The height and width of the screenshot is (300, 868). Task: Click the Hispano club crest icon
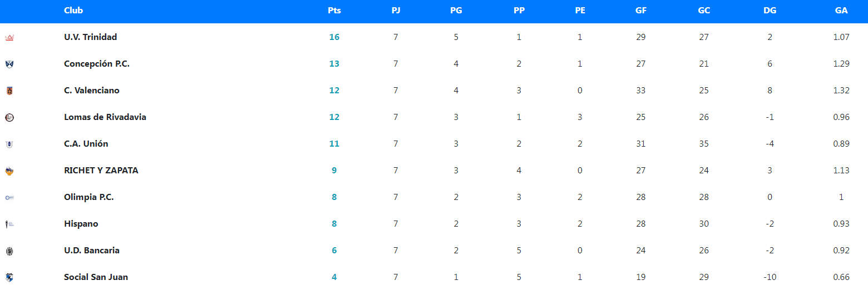[x=9, y=224]
